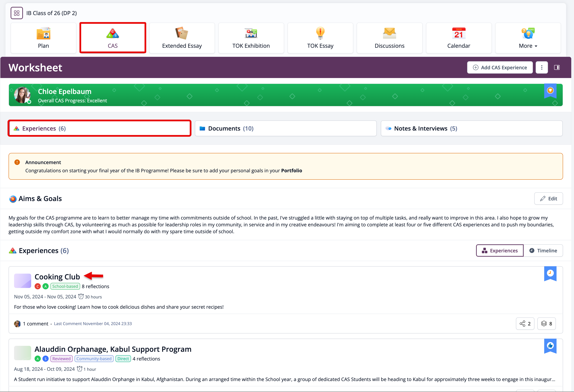Switch to Timeline view
This screenshot has width=574, height=392.
click(543, 250)
